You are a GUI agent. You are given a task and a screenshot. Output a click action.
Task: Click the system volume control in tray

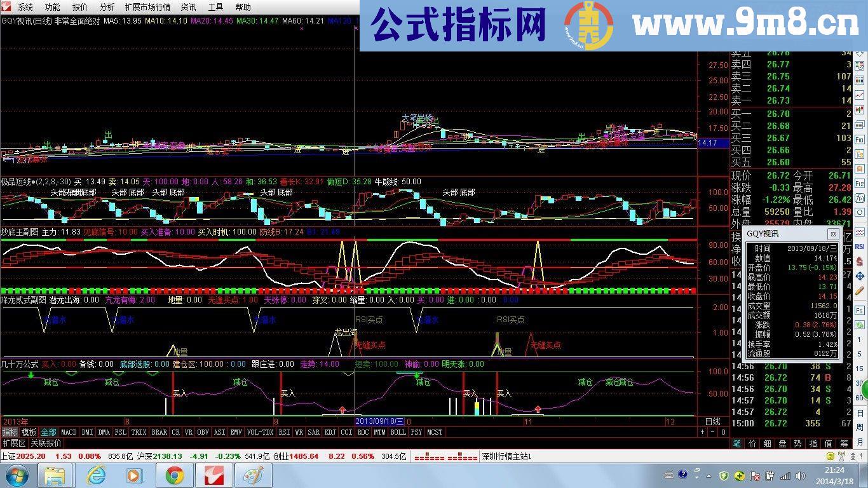click(x=799, y=475)
